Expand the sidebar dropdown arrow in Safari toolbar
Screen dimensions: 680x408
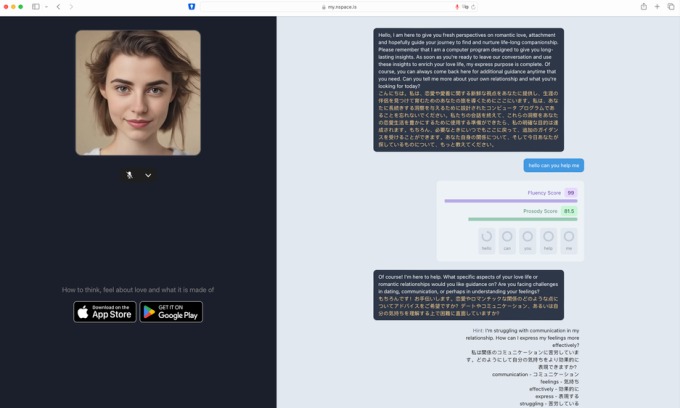pyautogui.click(x=45, y=7)
